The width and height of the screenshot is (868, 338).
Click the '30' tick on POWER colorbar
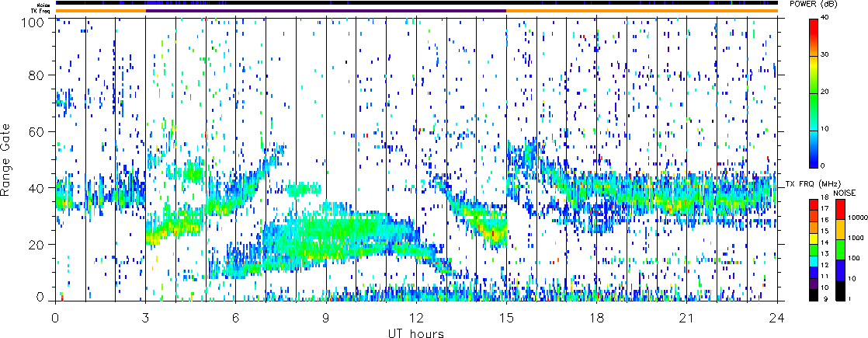(x=826, y=54)
